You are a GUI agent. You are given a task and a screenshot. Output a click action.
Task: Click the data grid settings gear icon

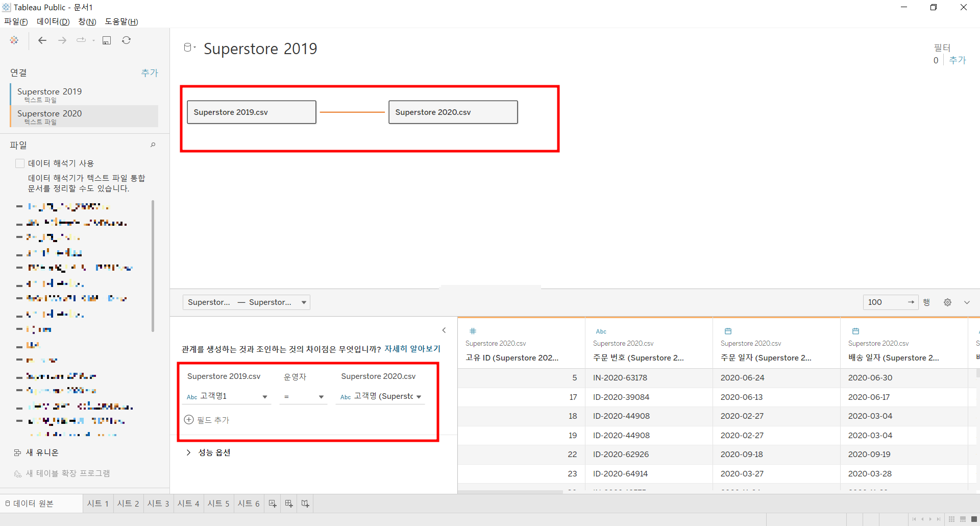point(947,302)
